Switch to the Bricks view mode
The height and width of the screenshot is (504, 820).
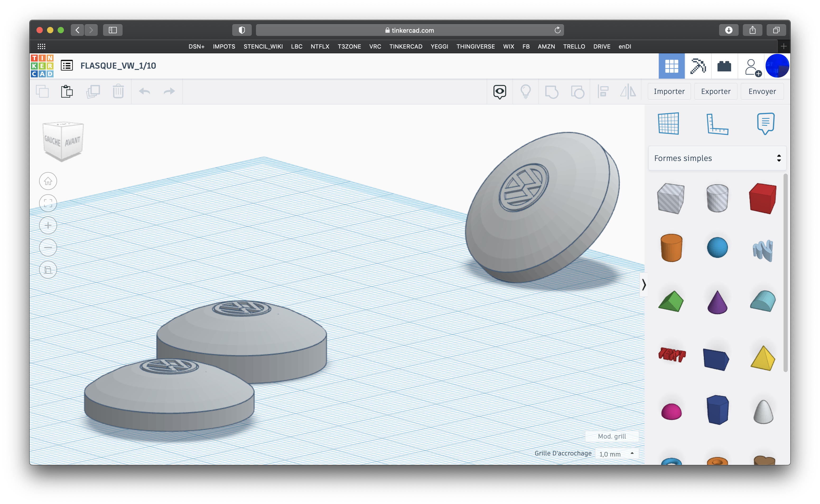click(x=724, y=66)
